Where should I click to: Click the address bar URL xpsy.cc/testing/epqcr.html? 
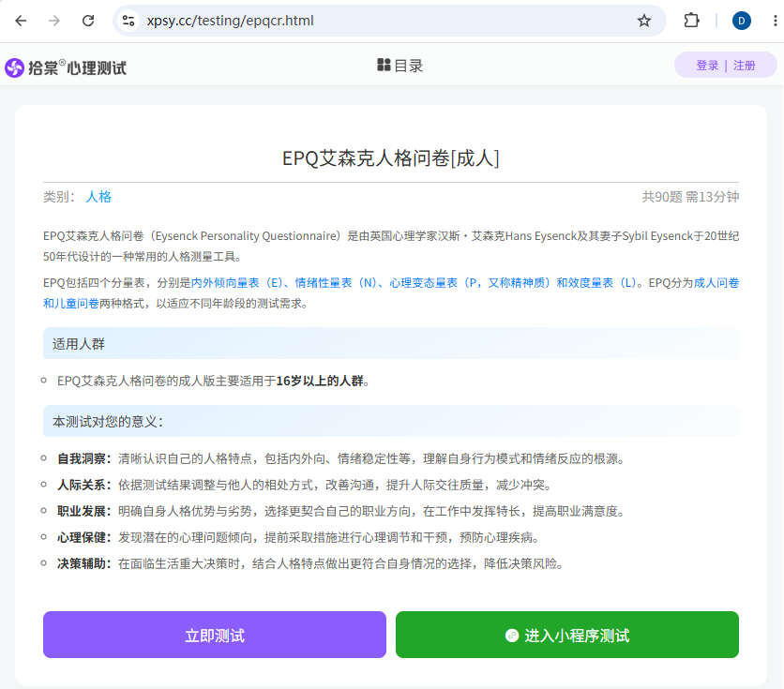click(230, 21)
